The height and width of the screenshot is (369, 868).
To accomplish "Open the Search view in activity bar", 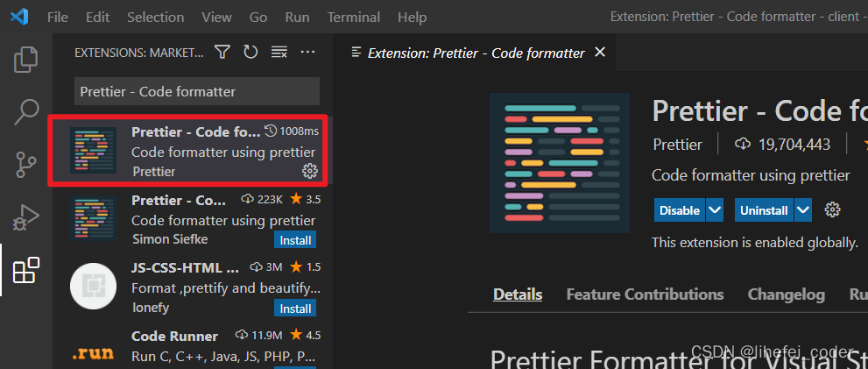I will tap(26, 112).
